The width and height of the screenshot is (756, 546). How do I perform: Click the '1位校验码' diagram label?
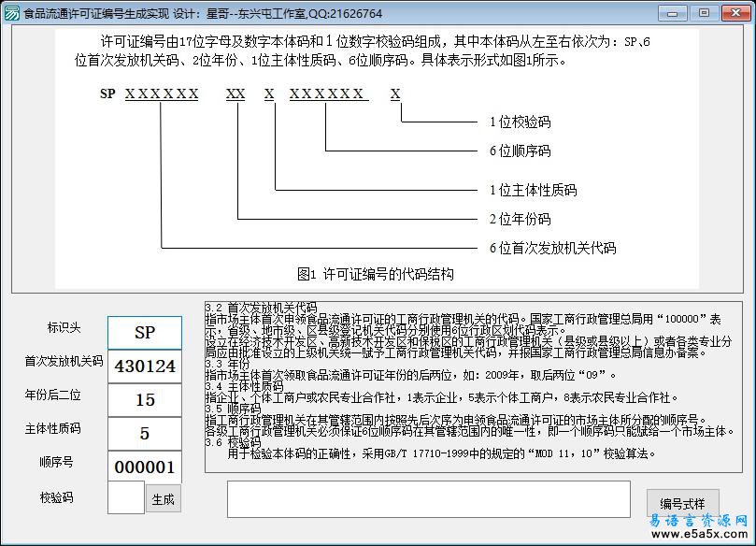520,122
